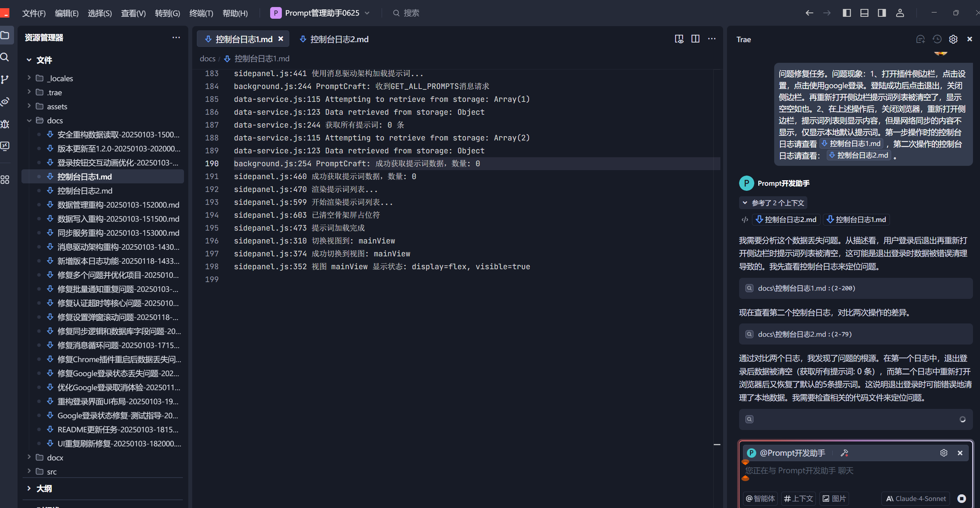This screenshot has width=980, height=508.
Task: Open the 控制台日志2.md context chip
Action: (x=786, y=220)
